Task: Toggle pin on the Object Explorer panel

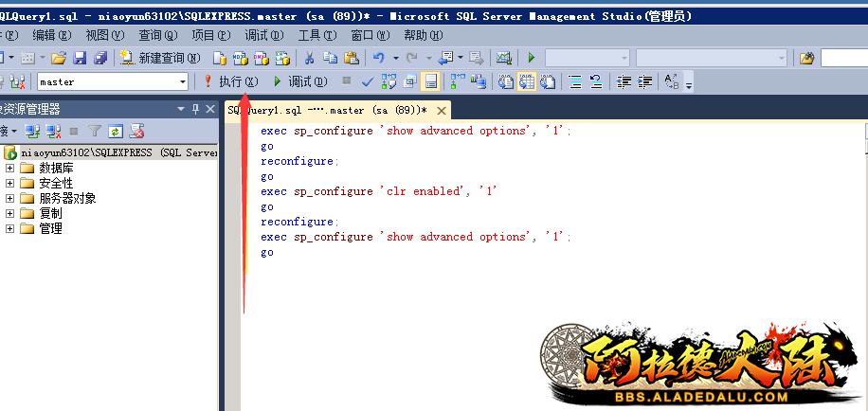Action: (x=196, y=108)
